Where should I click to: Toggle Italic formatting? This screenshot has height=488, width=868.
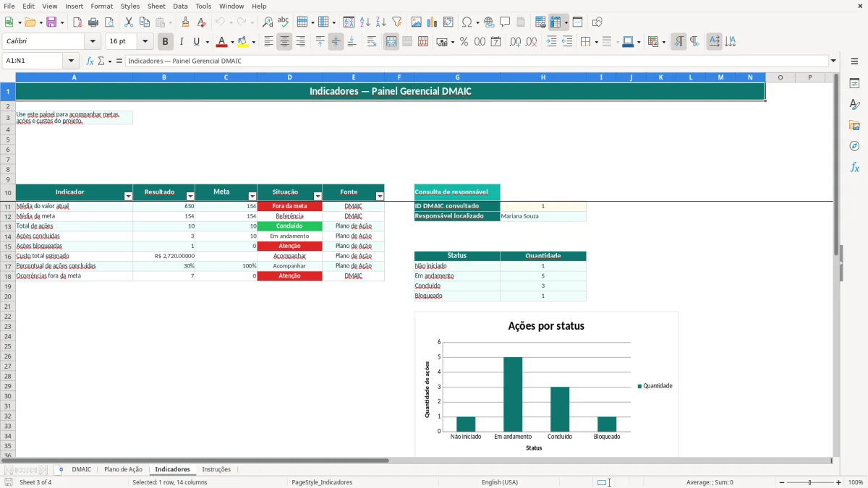[182, 42]
